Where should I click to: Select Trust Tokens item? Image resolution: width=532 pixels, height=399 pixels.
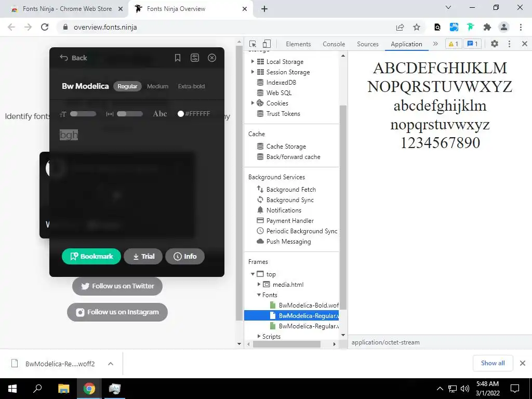[x=283, y=114]
